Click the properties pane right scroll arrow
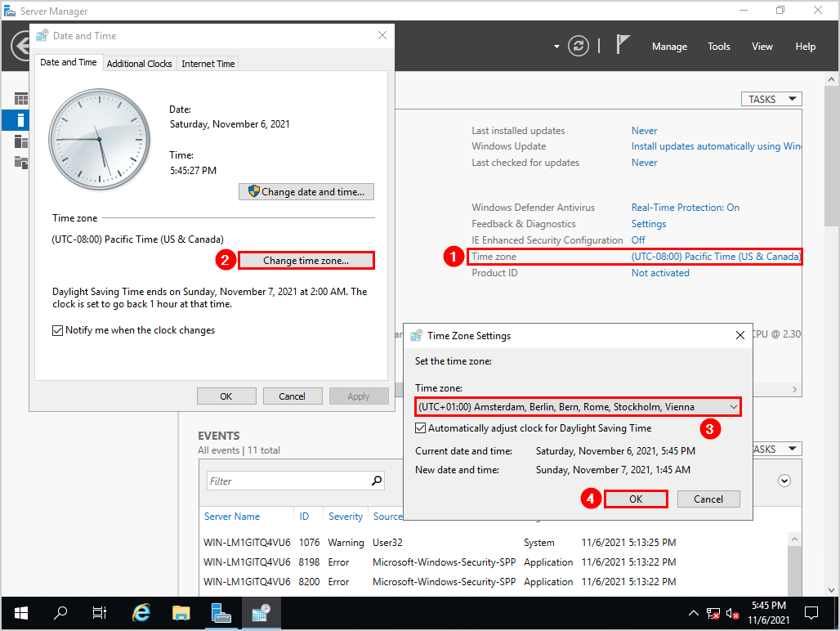 click(794, 389)
